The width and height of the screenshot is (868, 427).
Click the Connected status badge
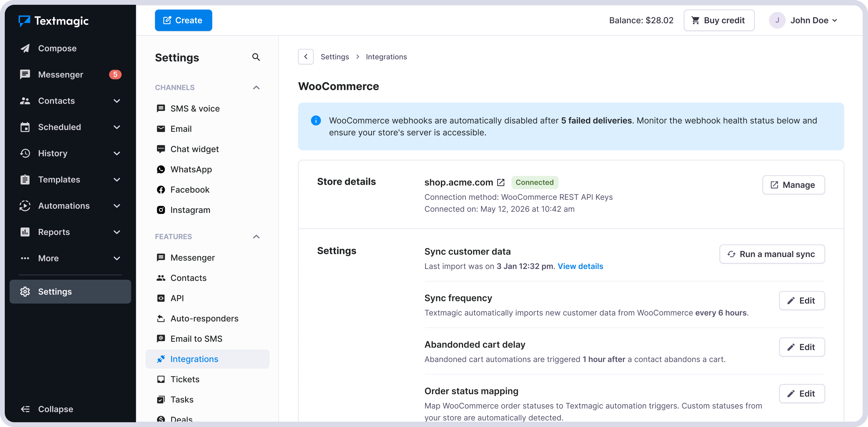tap(534, 182)
